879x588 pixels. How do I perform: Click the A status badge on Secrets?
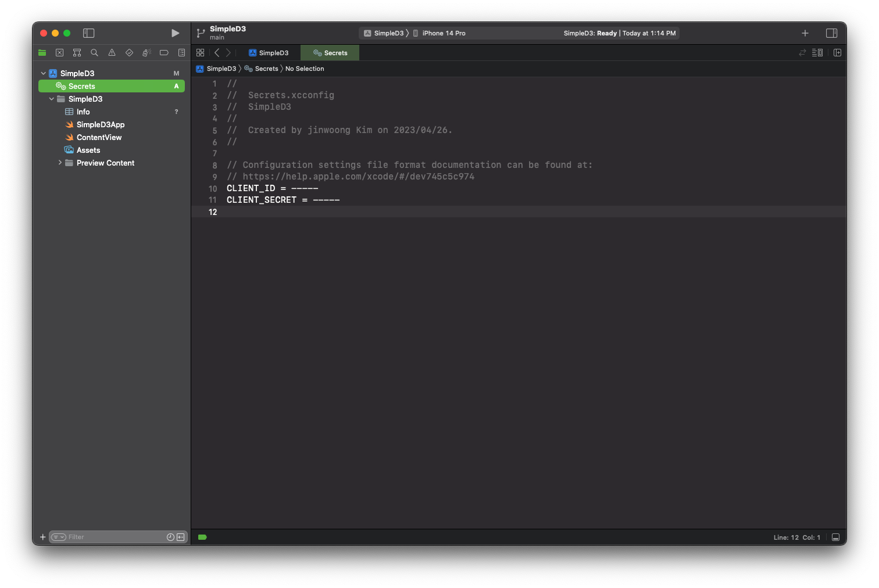[176, 86]
